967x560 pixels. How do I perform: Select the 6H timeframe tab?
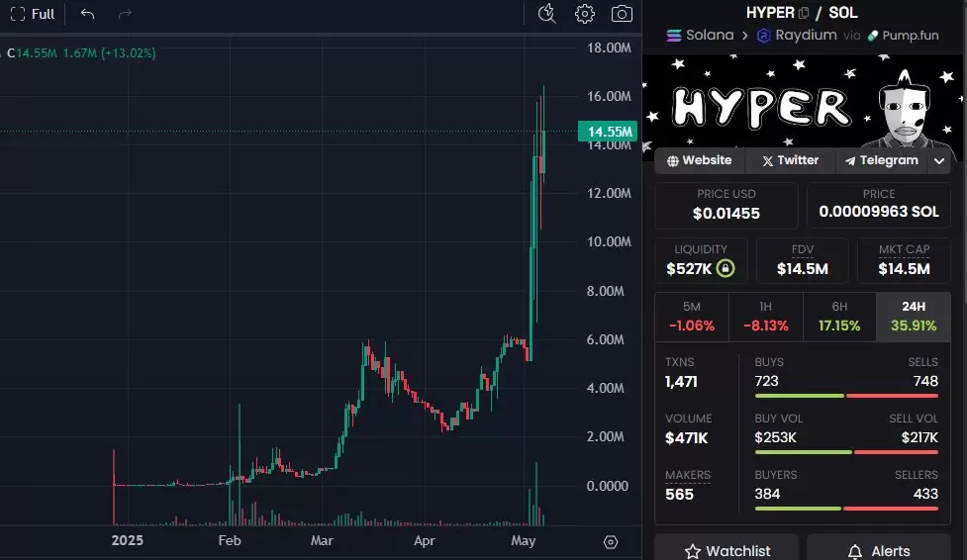pyautogui.click(x=839, y=317)
